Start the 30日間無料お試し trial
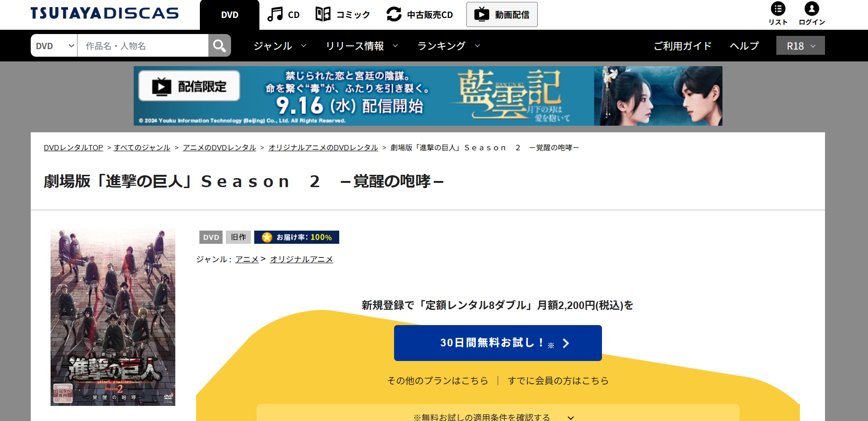This screenshot has height=421, width=868. [x=498, y=343]
